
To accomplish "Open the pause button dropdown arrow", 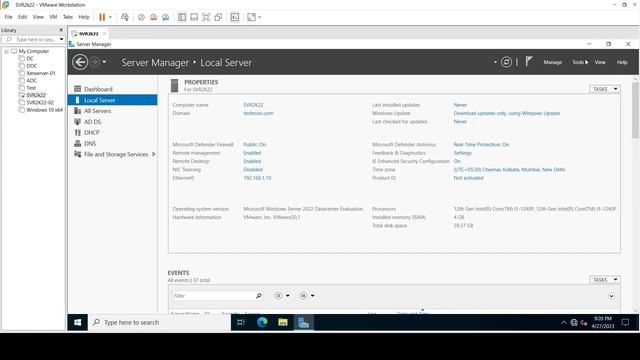I will [110, 17].
